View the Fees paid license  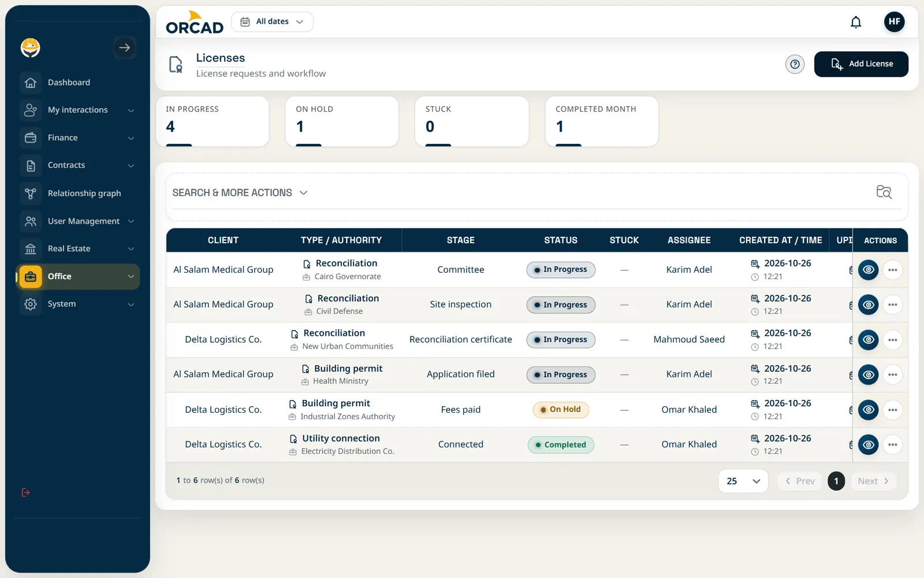pyautogui.click(x=868, y=410)
